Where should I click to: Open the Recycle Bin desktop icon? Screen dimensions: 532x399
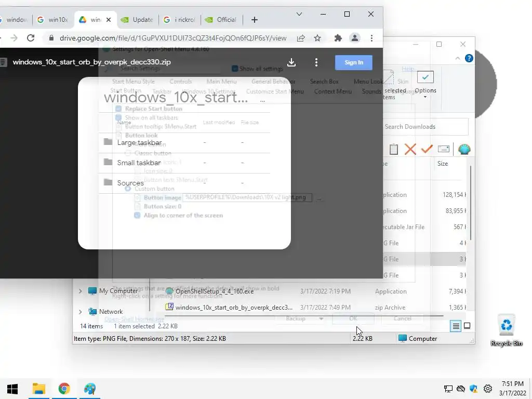coord(506,330)
